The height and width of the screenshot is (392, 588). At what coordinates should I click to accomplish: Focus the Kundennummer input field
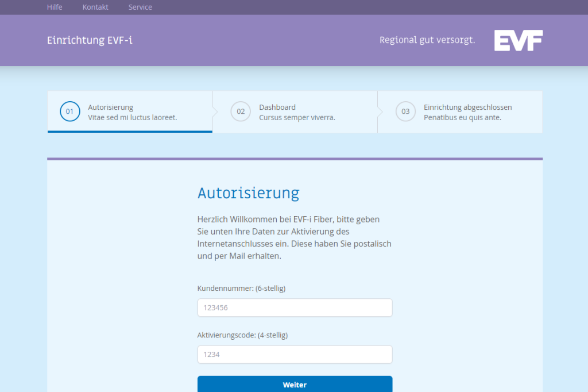[295, 308]
